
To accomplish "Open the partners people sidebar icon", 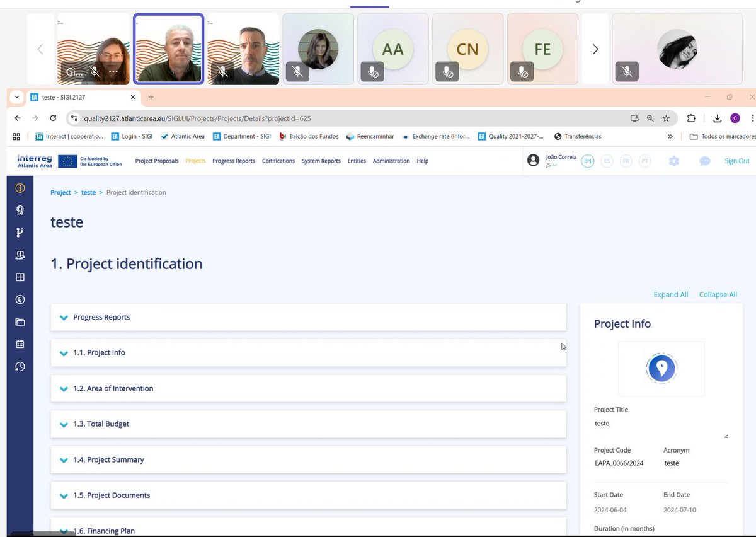I will (20, 255).
